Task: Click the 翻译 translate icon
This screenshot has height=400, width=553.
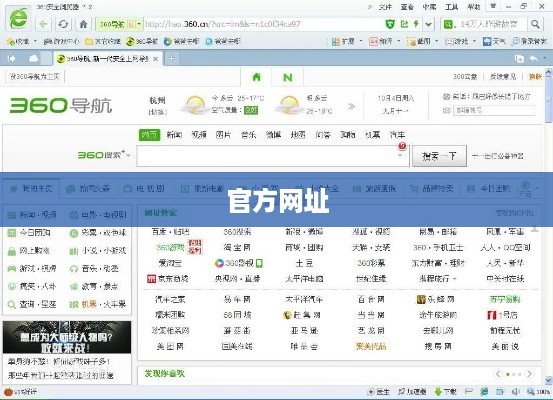Action: [x=373, y=42]
